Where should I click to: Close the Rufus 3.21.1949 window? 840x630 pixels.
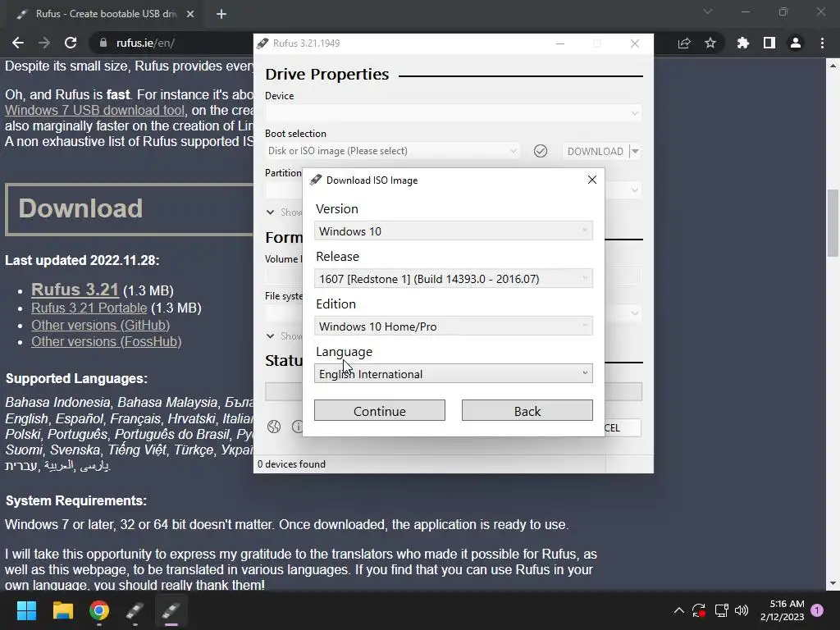(635, 43)
